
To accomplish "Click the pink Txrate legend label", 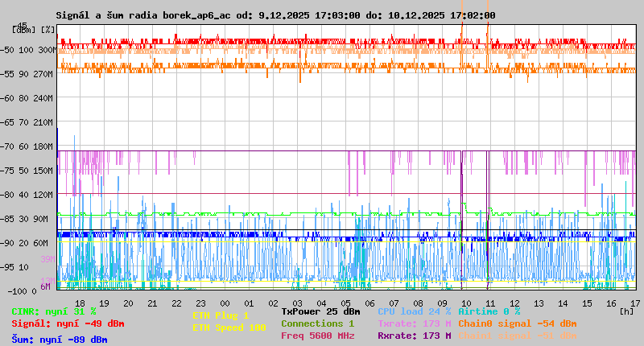I will click(414, 323).
